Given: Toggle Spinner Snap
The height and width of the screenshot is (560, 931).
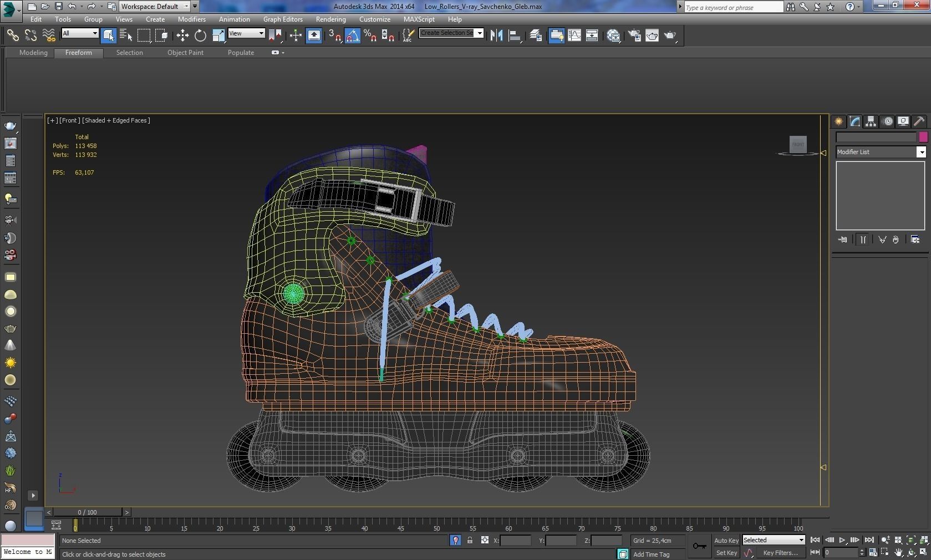Looking at the screenshot, I should click(388, 35).
